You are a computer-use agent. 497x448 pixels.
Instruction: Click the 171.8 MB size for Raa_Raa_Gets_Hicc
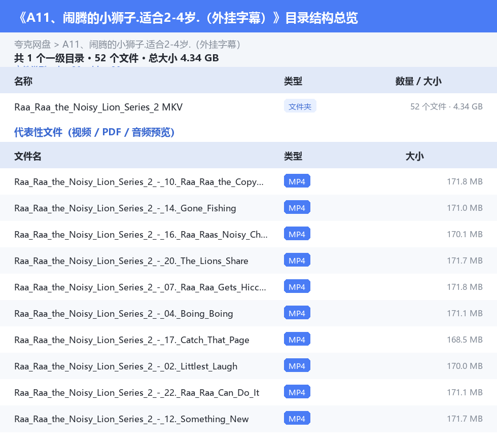(x=465, y=287)
